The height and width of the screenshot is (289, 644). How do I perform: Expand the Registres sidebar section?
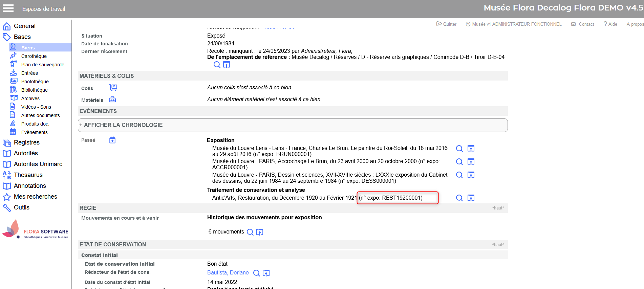(x=26, y=142)
